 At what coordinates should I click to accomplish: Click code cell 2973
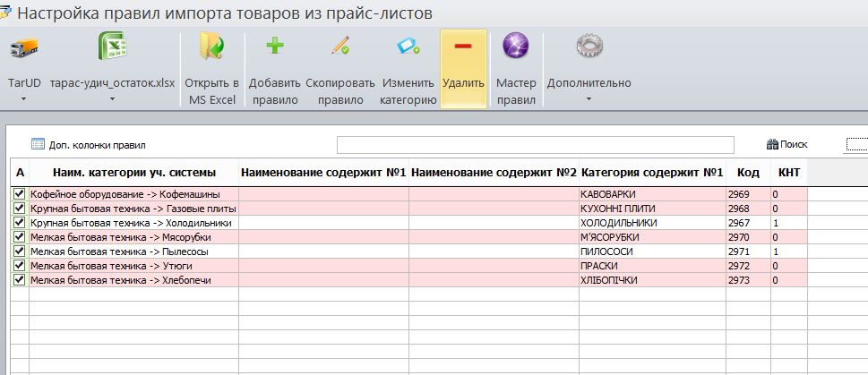pos(748,280)
